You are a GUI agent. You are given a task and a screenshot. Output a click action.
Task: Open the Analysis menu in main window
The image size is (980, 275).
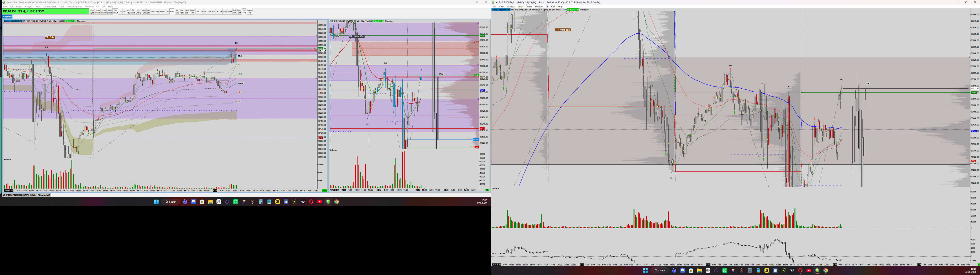click(28, 6)
